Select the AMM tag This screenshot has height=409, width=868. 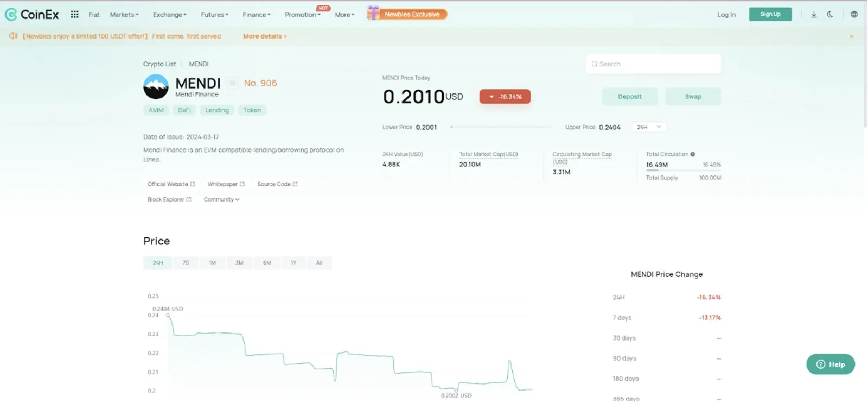[156, 110]
